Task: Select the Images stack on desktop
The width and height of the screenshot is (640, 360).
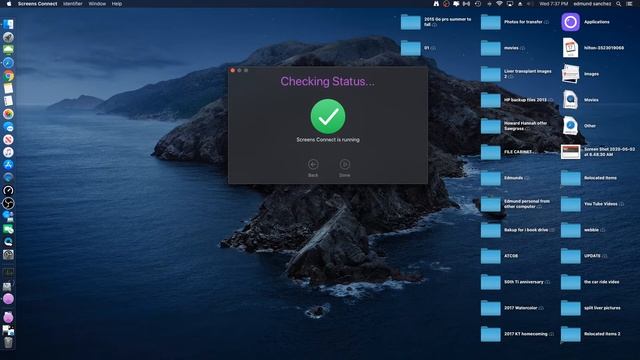Action: (571, 74)
